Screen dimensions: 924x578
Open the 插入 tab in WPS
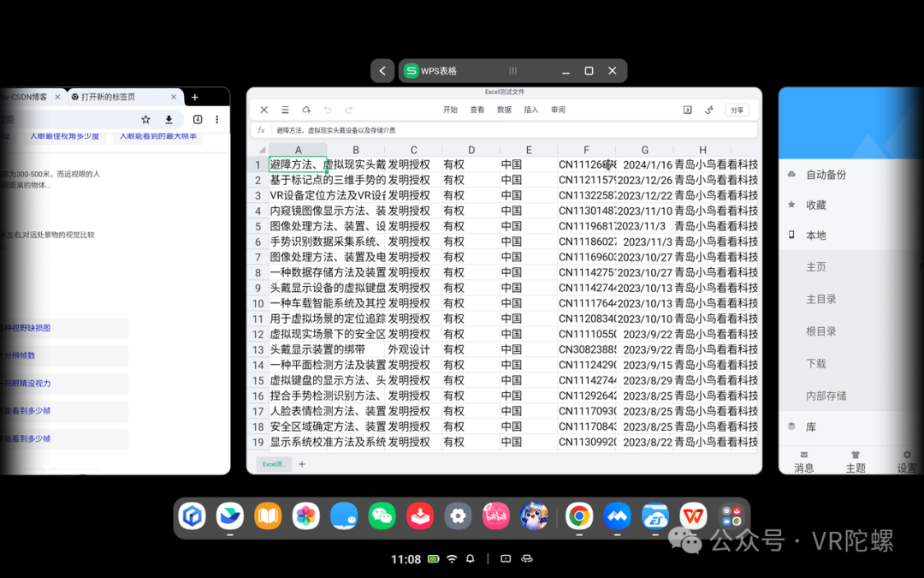531,110
